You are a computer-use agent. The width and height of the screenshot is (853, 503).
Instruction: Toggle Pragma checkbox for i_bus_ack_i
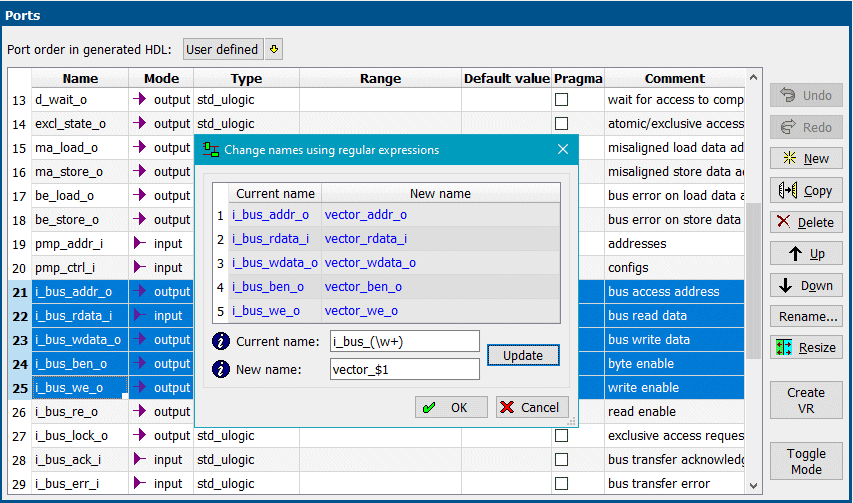pos(561,459)
